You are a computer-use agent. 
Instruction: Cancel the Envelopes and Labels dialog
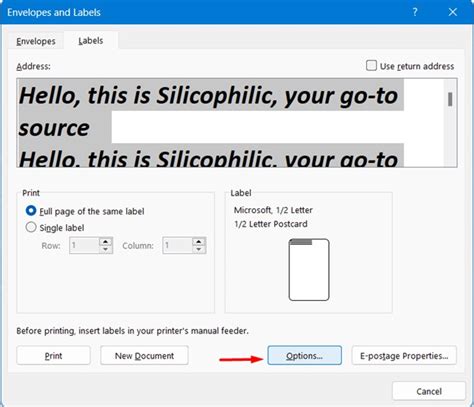pyautogui.click(x=429, y=391)
